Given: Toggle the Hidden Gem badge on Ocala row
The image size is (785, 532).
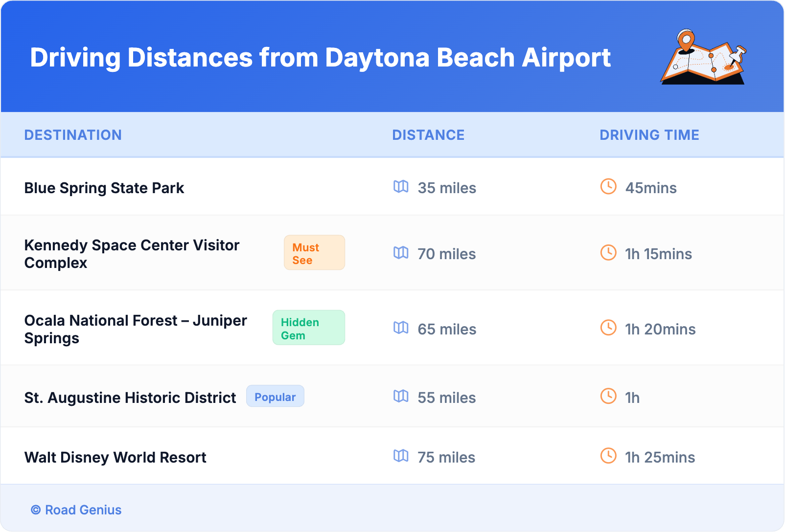Looking at the screenshot, I should [x=308, y=328].
